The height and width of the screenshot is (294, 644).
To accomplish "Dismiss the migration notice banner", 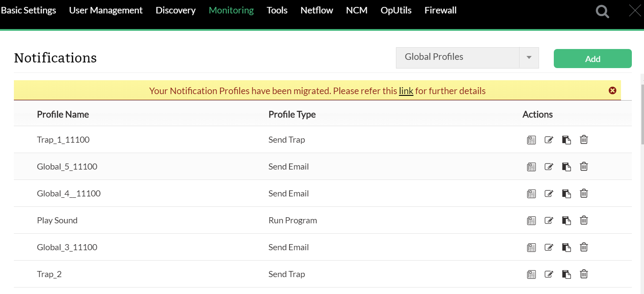I will 612,91.
